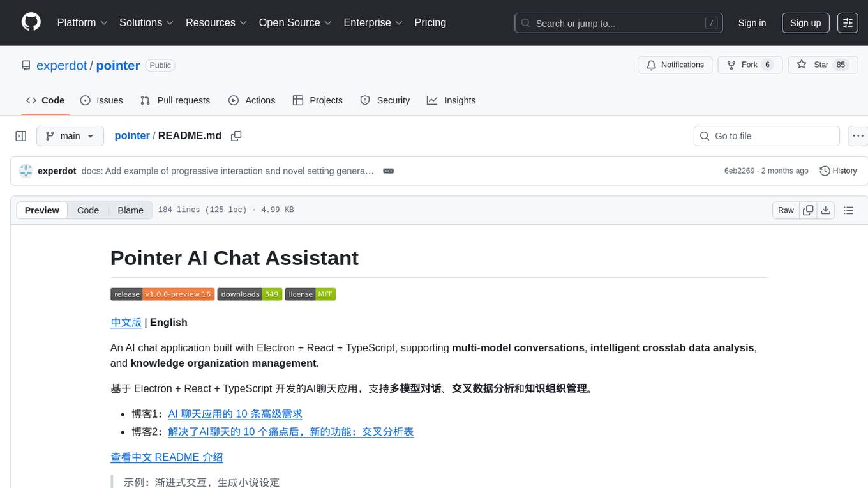Download the raw file
The height and width of the screenshot is (488, 868).
coord(825,210)
